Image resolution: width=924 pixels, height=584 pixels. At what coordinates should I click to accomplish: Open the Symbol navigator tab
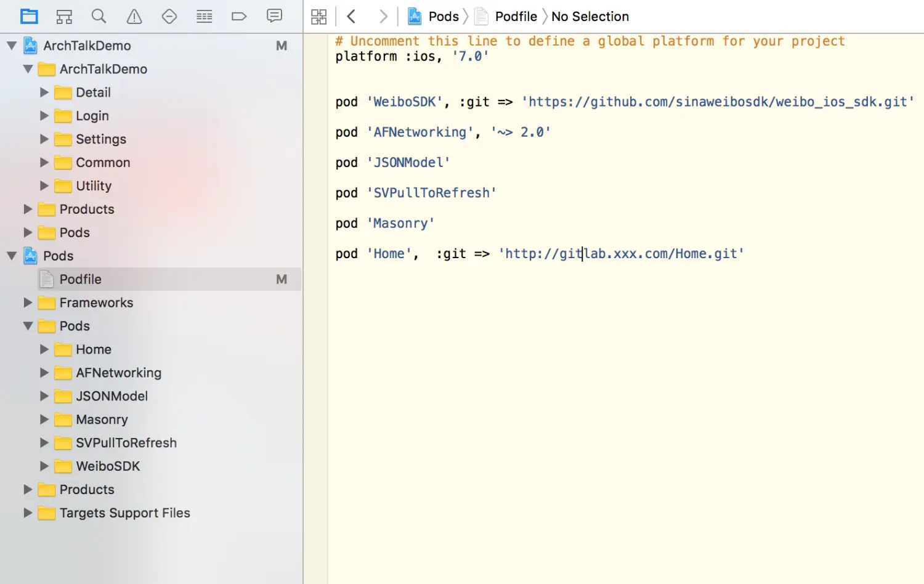[x=64, y=17]
